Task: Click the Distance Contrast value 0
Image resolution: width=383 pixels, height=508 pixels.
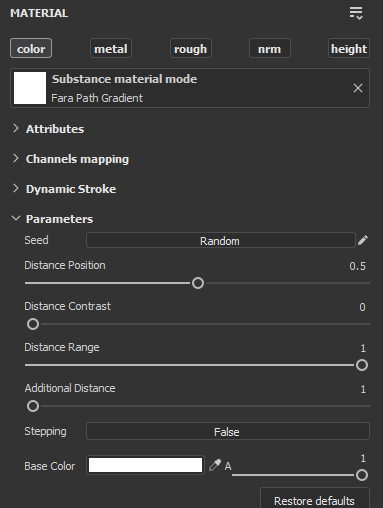Action: click(362, 307)
